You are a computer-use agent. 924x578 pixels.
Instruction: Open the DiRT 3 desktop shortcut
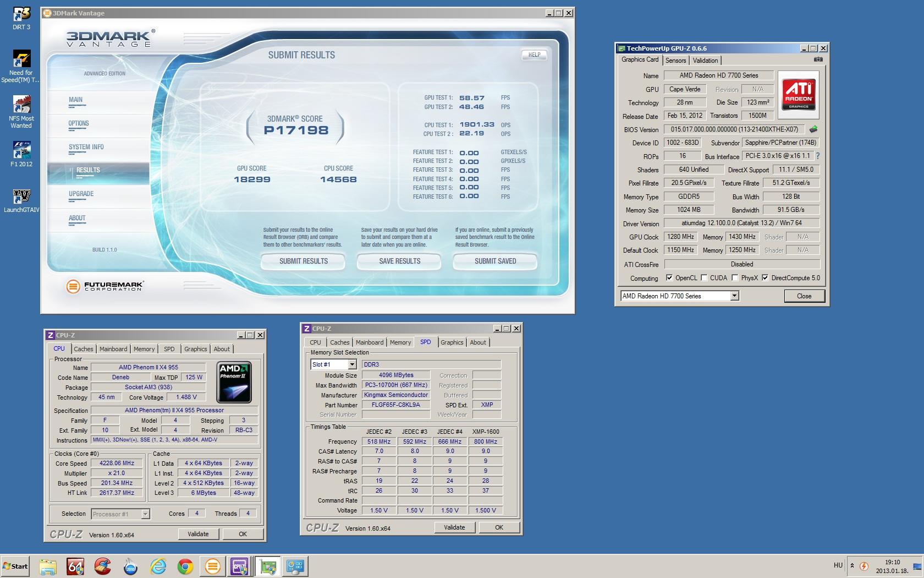[21, 18]
